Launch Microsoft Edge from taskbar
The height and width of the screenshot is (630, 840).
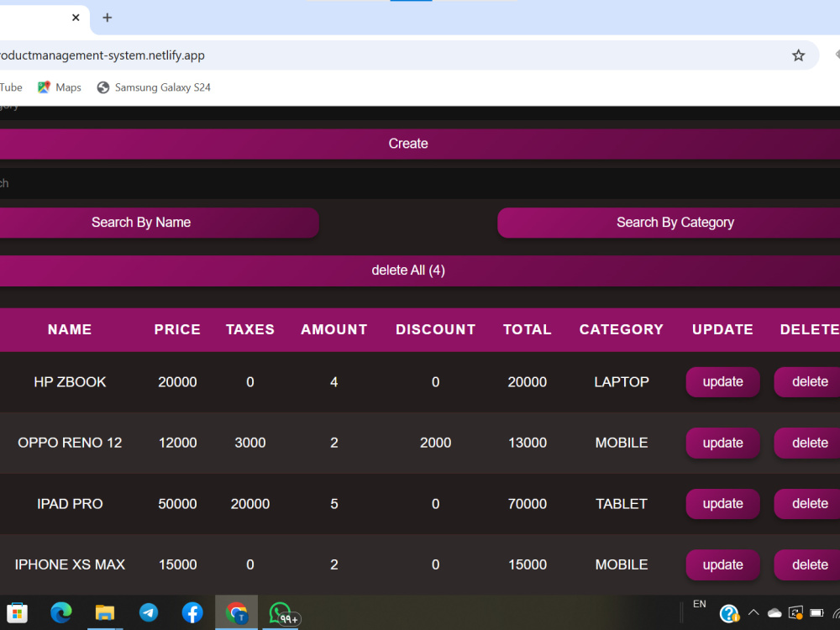tap(61, 613)
